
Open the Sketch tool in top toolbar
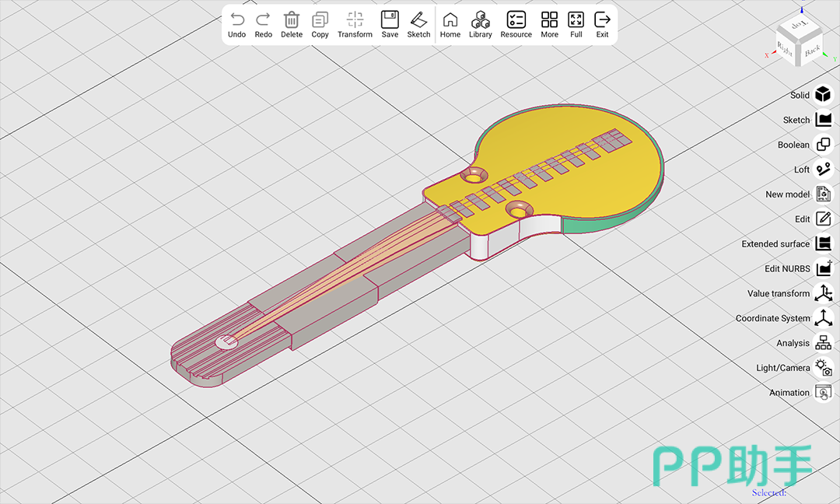click(418, 20)
